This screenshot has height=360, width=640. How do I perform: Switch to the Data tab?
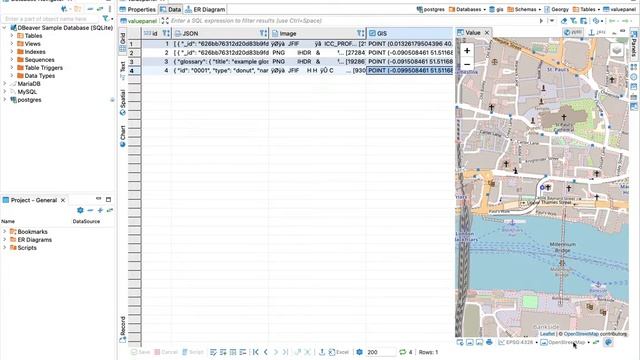(171, 9)
